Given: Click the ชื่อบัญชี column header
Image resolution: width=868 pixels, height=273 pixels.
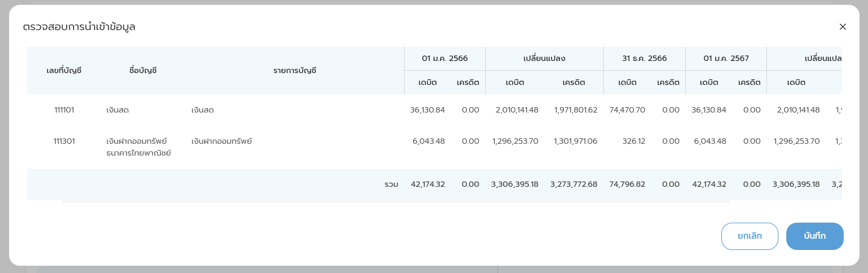Looking at the screenshot, I should pyautogui.click(x=143, y=70).
